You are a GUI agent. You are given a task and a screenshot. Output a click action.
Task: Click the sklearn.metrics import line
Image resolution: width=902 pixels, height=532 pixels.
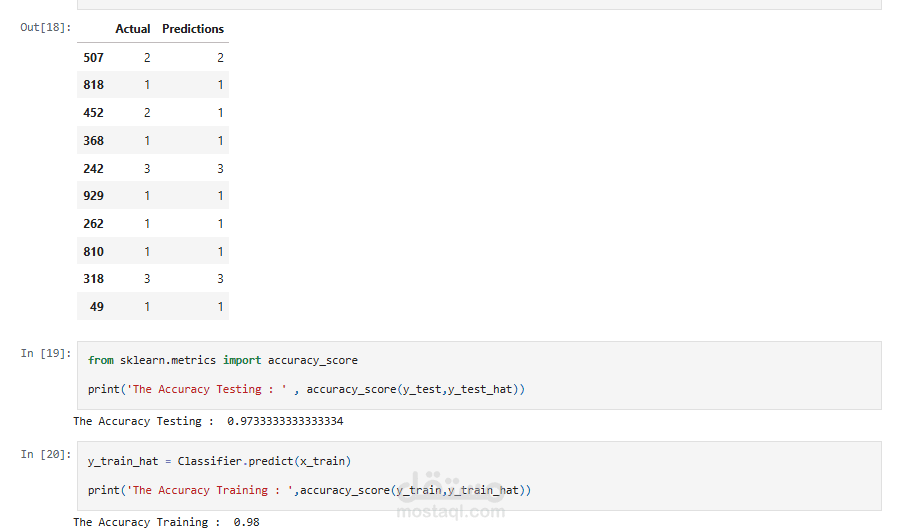coord(222,360)
